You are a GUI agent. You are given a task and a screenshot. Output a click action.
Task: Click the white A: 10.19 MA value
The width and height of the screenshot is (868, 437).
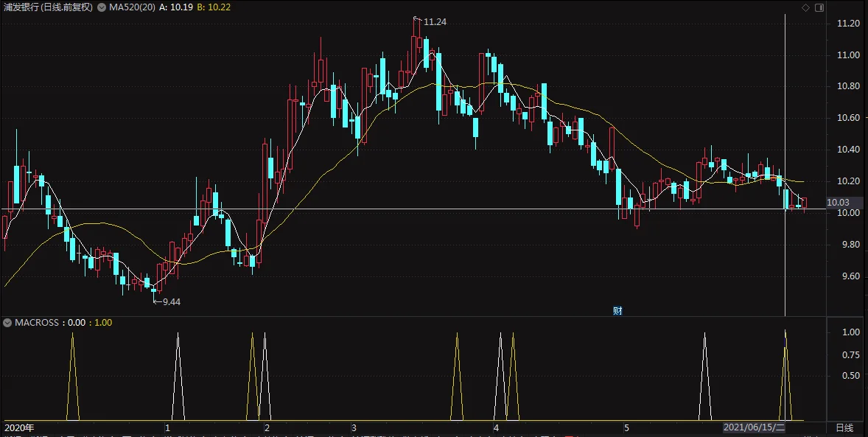point(176,8)
